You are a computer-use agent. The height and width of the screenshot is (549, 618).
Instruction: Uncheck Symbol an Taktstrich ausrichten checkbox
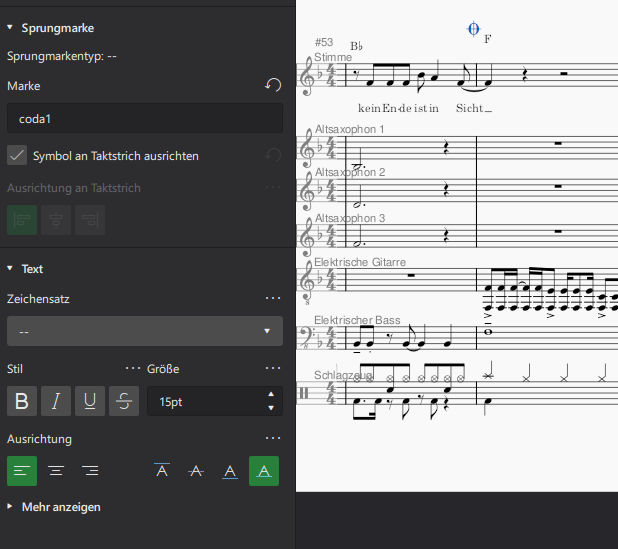(16, 155)
